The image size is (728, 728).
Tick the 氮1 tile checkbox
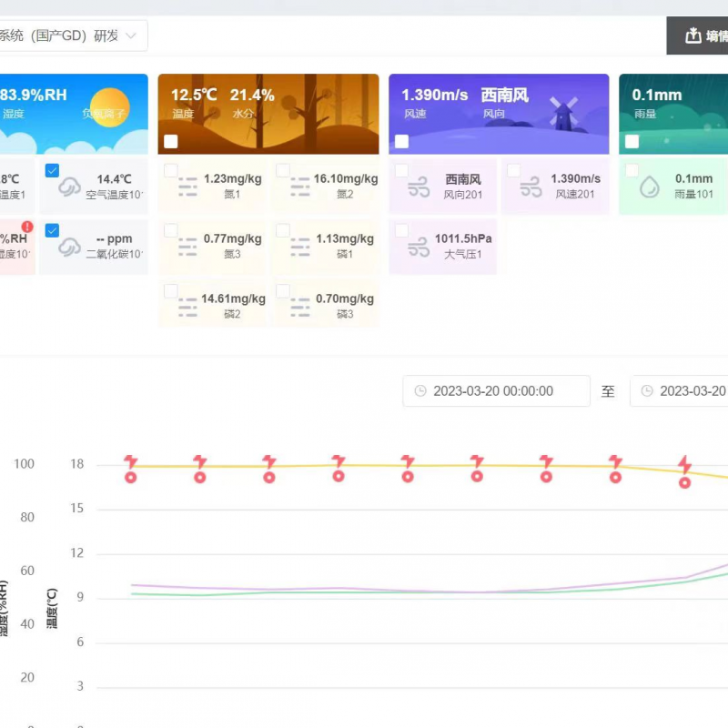pyautogui.click(x=171, y=170)
